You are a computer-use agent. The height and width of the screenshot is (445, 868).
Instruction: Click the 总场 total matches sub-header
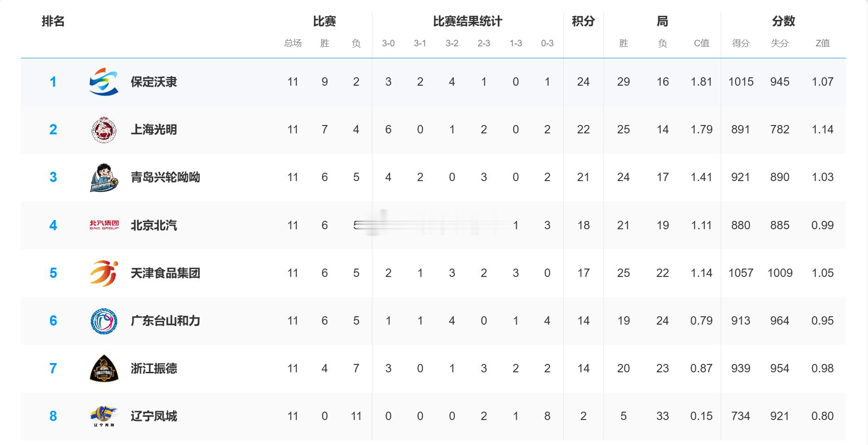293,44
